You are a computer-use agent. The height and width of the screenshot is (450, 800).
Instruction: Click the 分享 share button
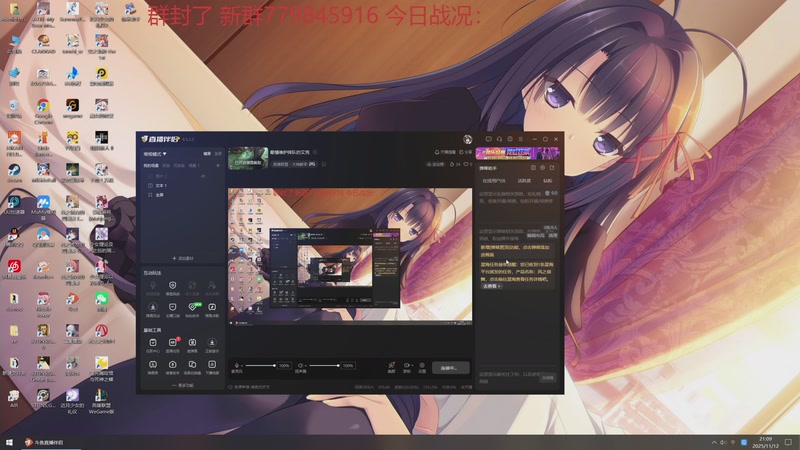pos(465,152)
